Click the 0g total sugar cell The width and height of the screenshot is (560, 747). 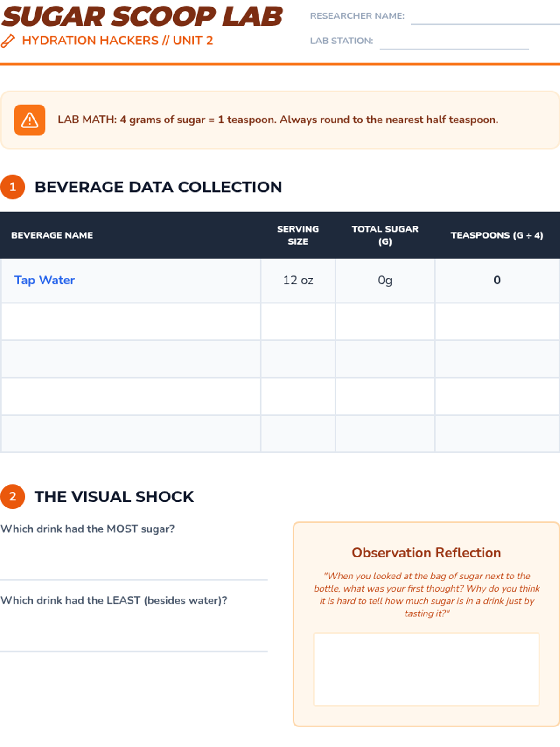click(x=385, y=281)
